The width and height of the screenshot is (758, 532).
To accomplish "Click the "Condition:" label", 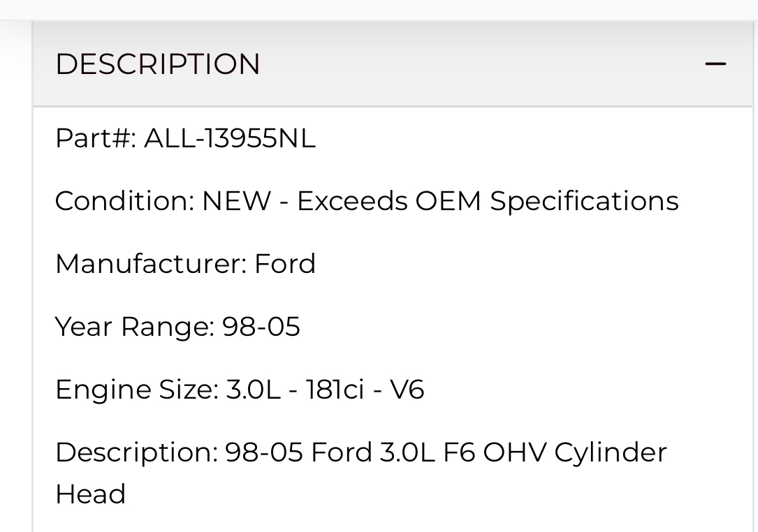I will click(124, 201).
